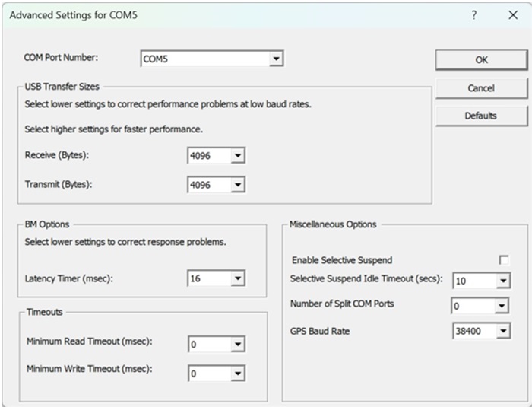Click the 4096 Transmit bytes value

(208, 185)
